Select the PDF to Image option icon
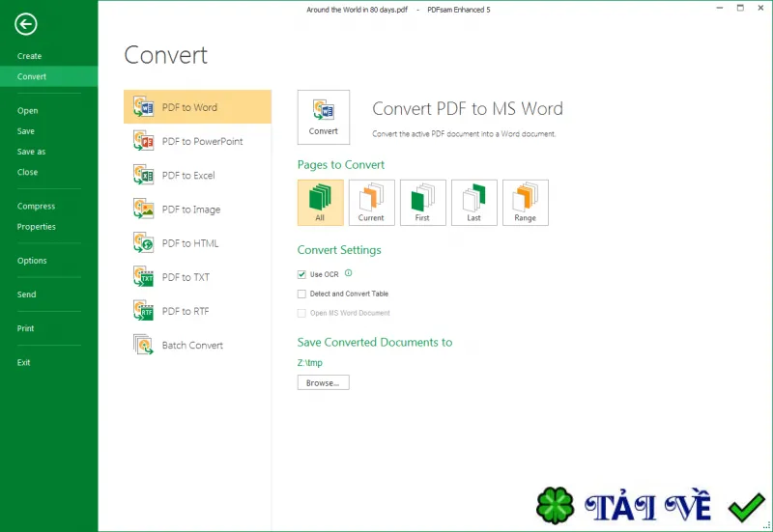The width and height of the screenshot is (773, 532). coord(143,209)
